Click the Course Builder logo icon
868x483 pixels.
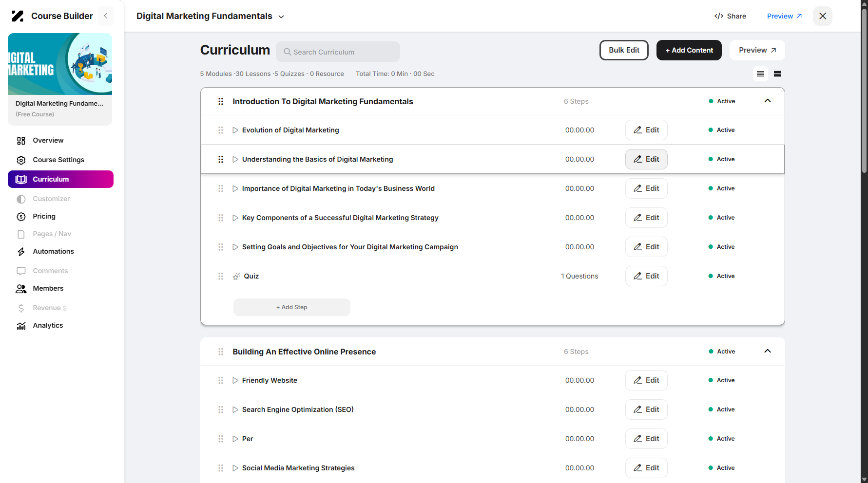point(18,16)
